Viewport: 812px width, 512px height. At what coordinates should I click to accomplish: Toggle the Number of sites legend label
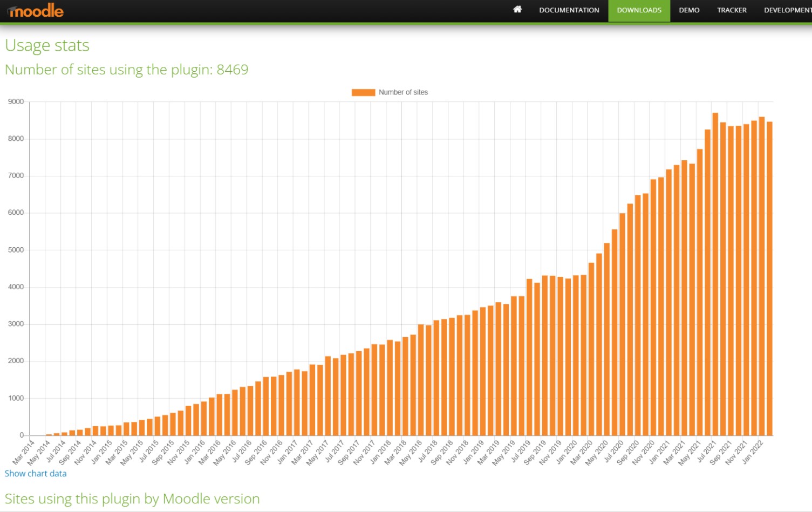(403, 92)
